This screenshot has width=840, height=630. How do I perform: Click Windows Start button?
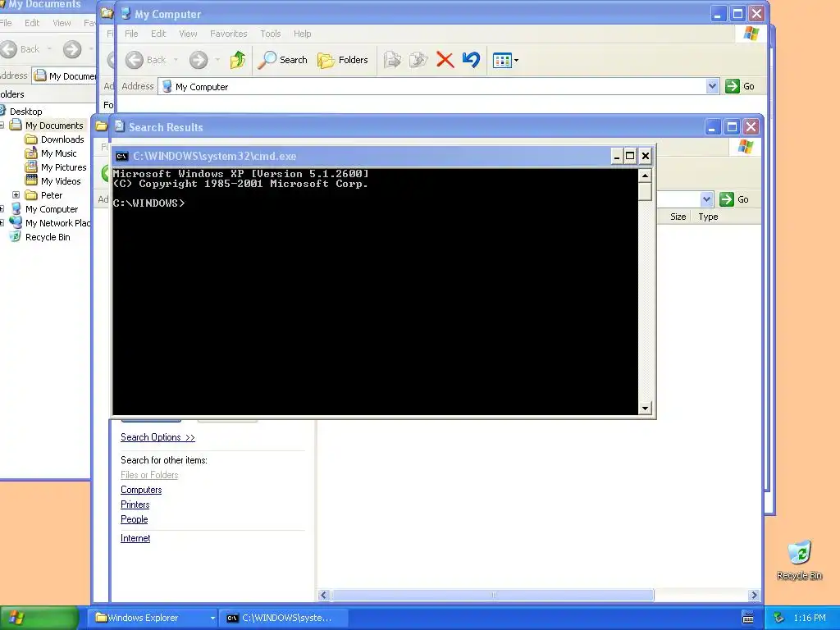tap(39, 618)
